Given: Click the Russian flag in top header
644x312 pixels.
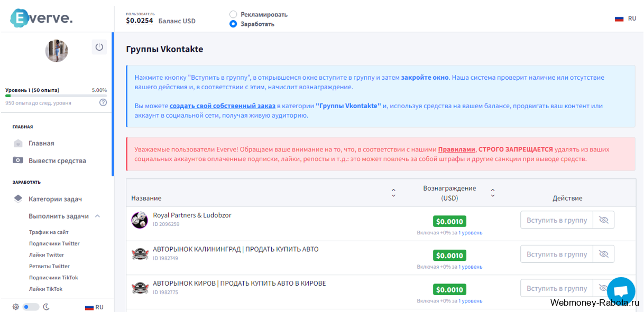Looking at the screenshot, I should click(619, 18).
